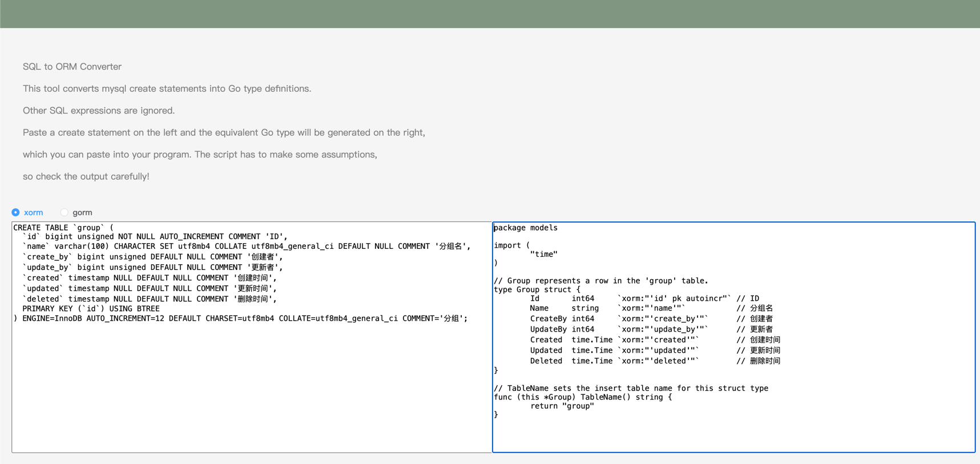980x464 pixels.
Task: Click the 'Deleted time.Time' struct field line
Action: coord(655,361)
